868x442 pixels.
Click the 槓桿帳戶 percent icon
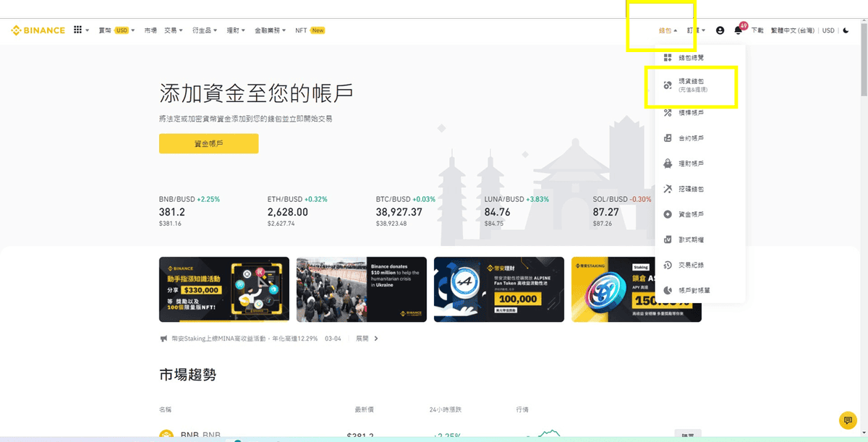pyautogui.click(x=668, y=112)
